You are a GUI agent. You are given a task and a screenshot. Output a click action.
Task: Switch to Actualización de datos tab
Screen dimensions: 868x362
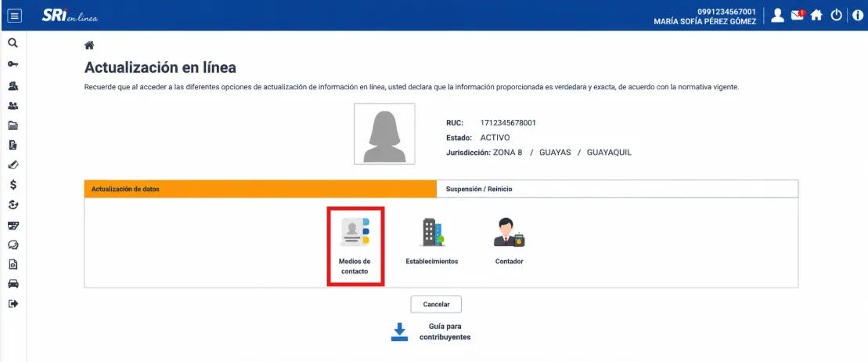click(x=260, y=189)
